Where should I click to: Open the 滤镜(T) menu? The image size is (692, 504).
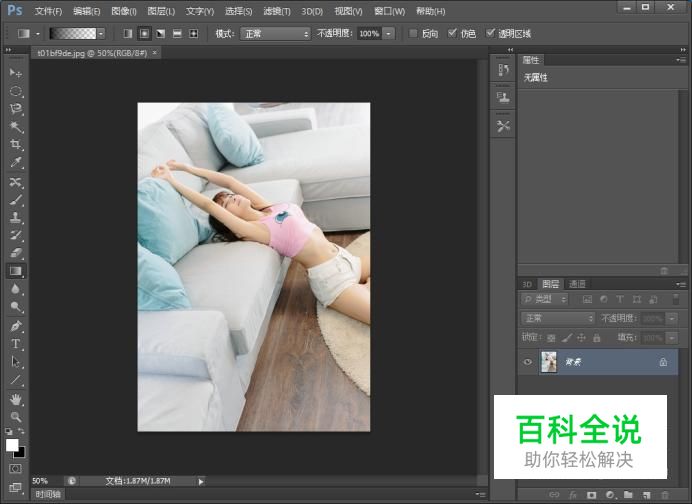pos(277,11)
